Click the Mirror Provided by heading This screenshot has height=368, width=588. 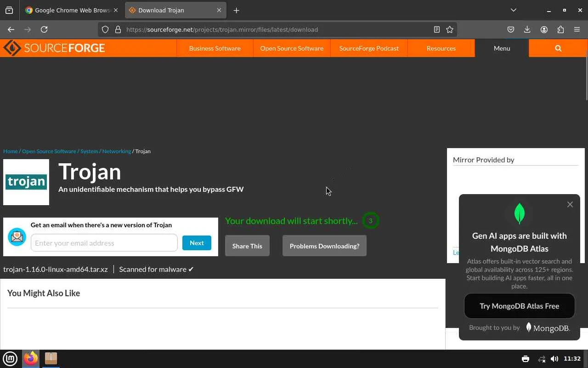[x=484, y=160]
